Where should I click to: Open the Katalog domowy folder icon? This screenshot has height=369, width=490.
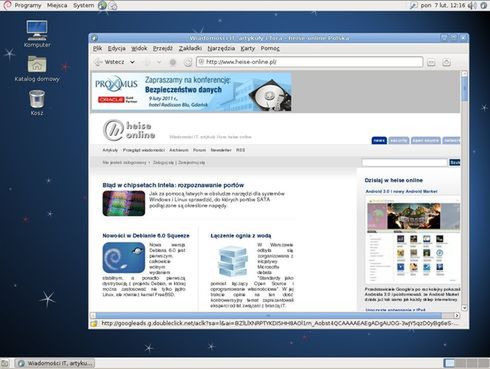tap(37, 64)
